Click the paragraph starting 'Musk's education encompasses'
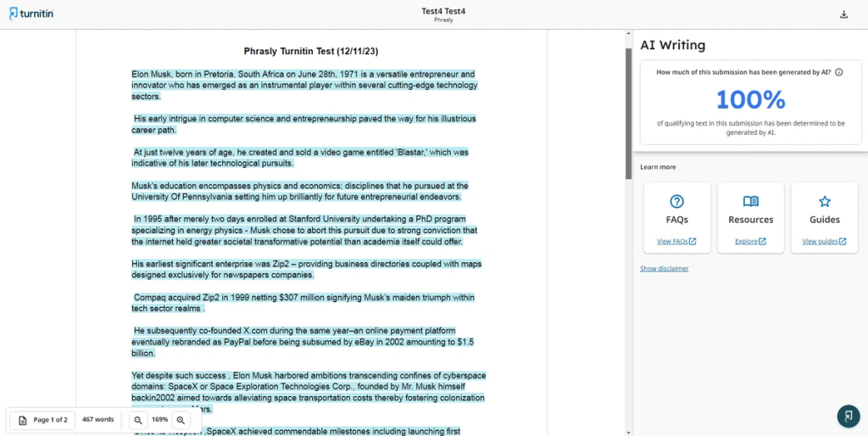This screenshot has width=868, height=436. click(300, 191)
